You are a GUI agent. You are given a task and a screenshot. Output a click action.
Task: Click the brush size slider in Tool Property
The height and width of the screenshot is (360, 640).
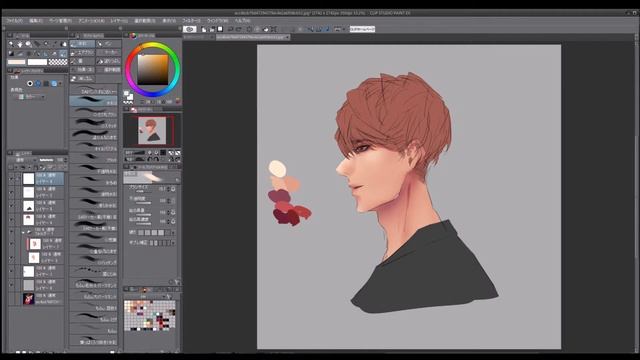point(143,191)
